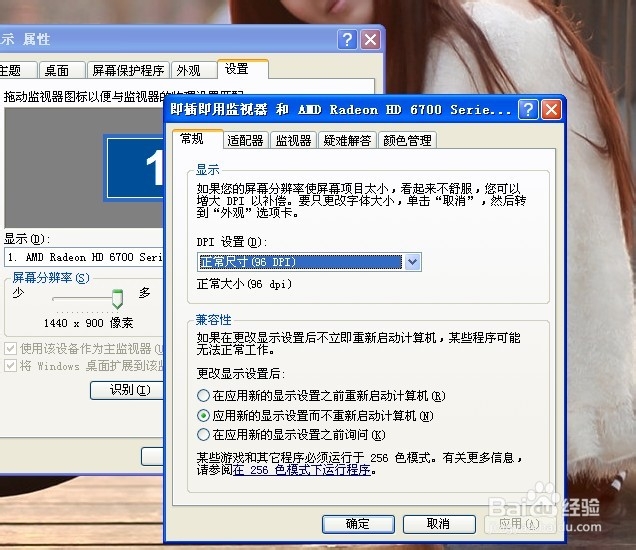The height and width of the screenshot is (550, 636).
Task: Select 应用新的显示设置而不重新启动计算机 radio option
Action: [x=315, y=415]
